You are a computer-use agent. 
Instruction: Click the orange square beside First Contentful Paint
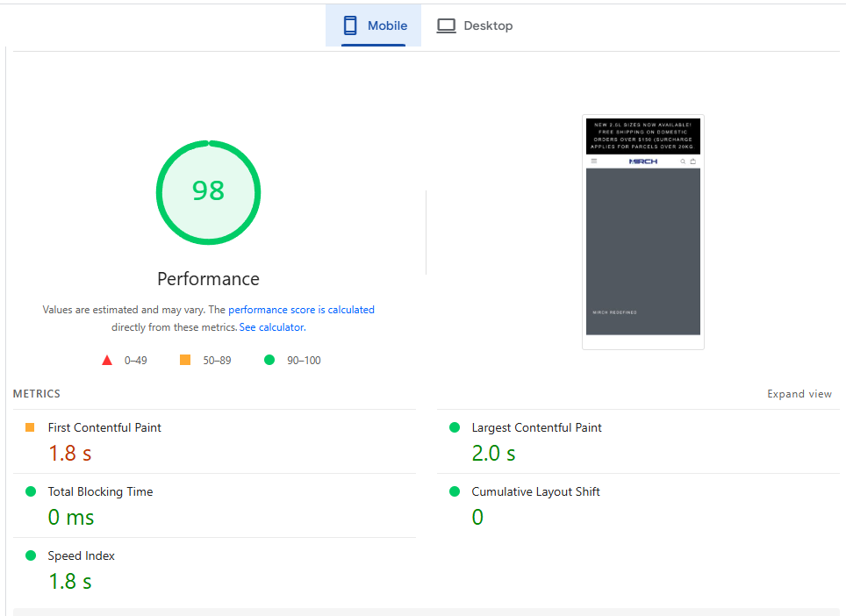pyautogui.click(x=30, y=427)
